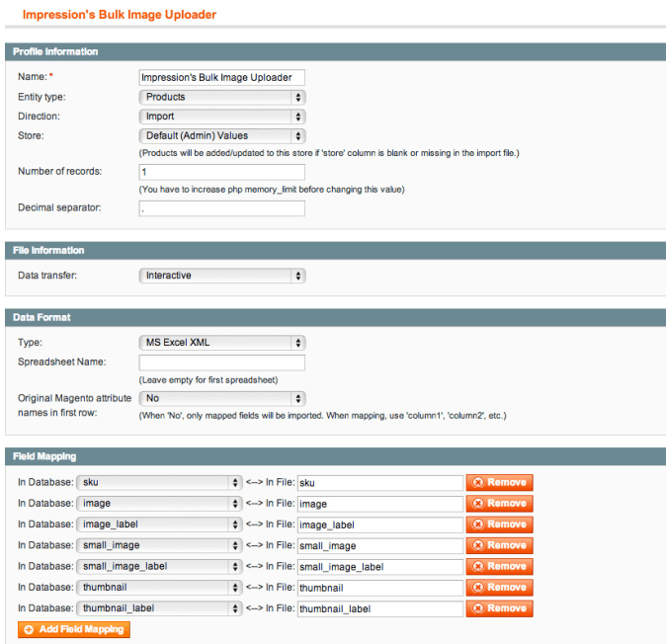Click the Spreadsheet Name text box

click(221, 362)
